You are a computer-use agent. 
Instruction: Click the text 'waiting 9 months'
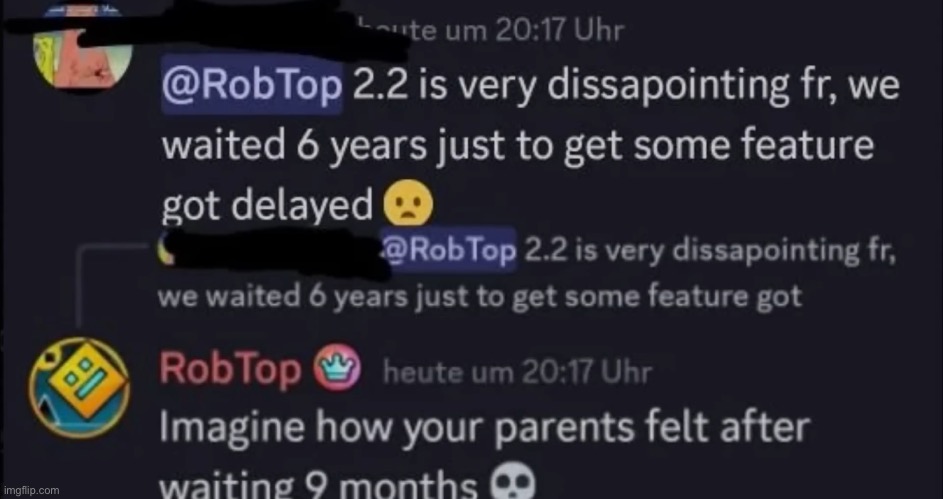click(319, 485)
